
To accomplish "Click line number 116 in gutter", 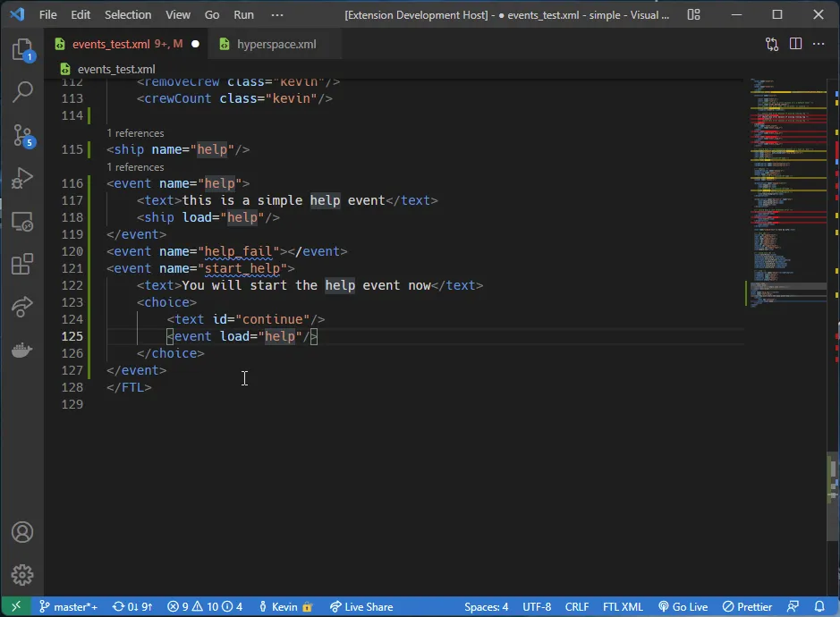I will point(72,183).
